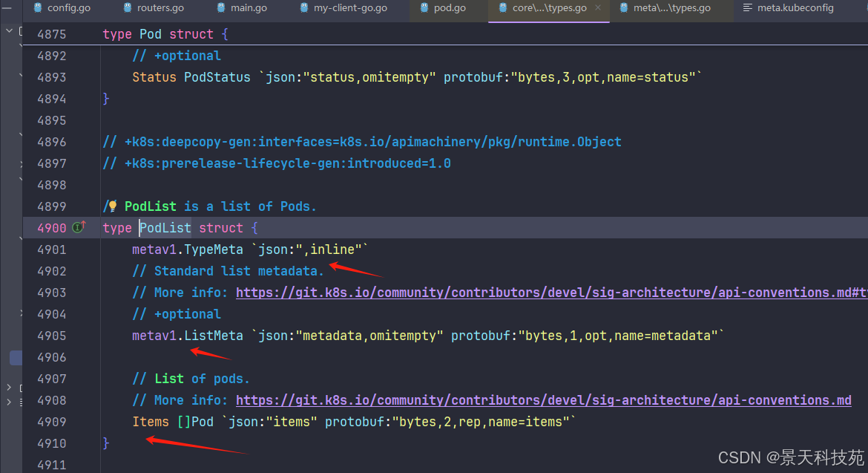
Task: Switch to the my-client-go.go tab
Action: click(350, 8)
